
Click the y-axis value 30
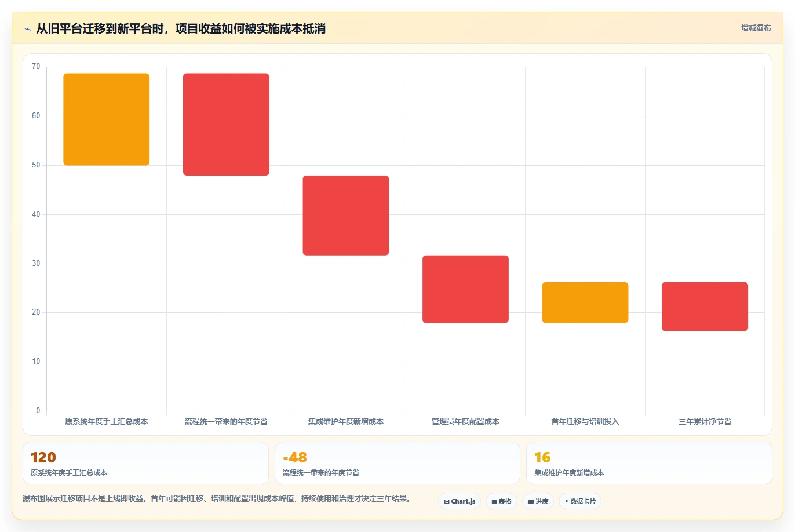36,264
